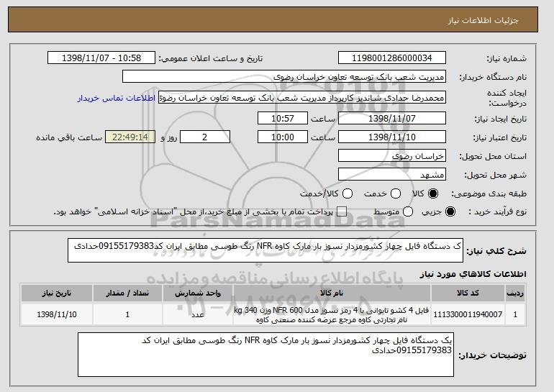
Task: Click the شماره نیاز field 1198001286000034
Action: [x=392, y=58]
